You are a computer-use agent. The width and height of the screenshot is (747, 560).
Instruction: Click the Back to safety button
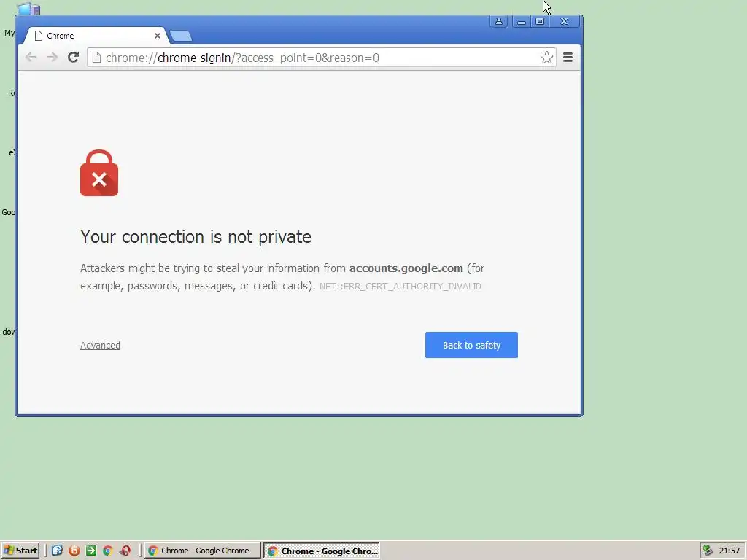(471, 345)
